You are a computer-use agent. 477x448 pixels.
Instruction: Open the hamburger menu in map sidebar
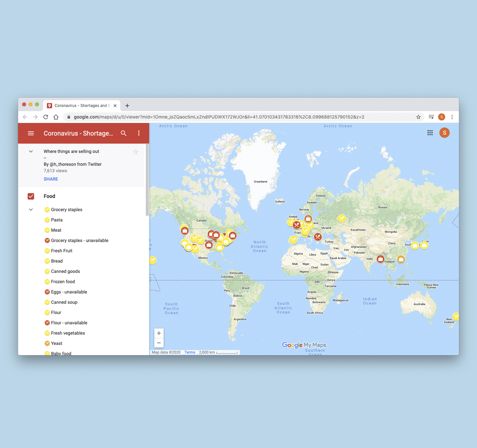[x=31, y=133]
